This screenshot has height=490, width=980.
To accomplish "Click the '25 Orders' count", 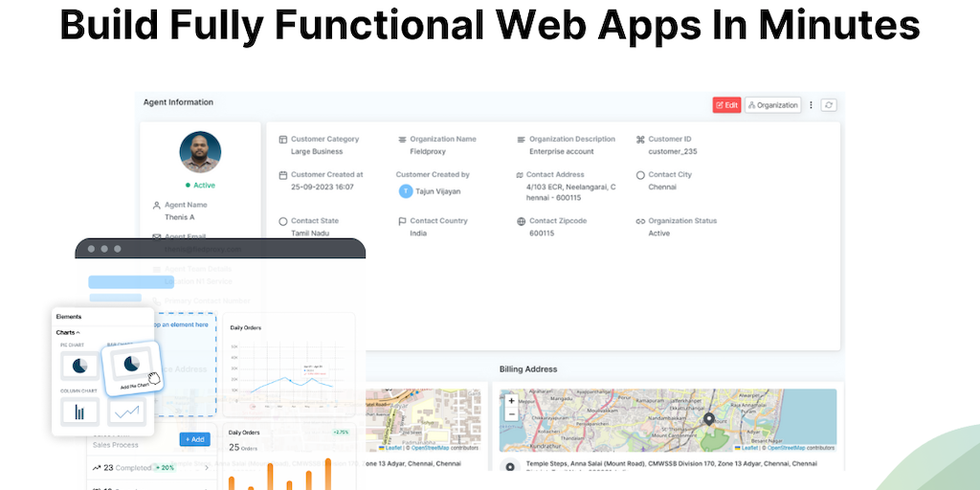I will click(244, 448).
